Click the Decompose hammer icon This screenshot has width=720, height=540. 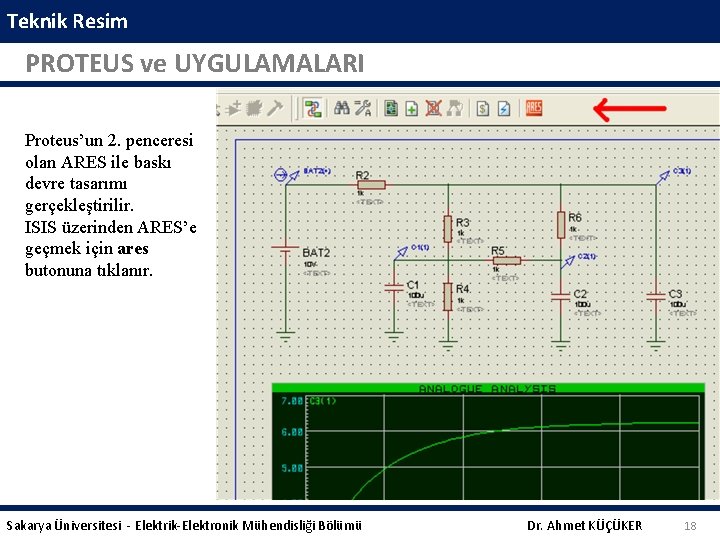(275, 108)
